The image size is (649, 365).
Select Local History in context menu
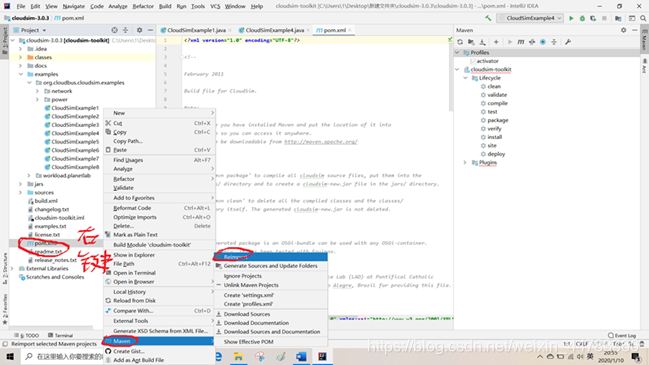[x=159, y=292]
